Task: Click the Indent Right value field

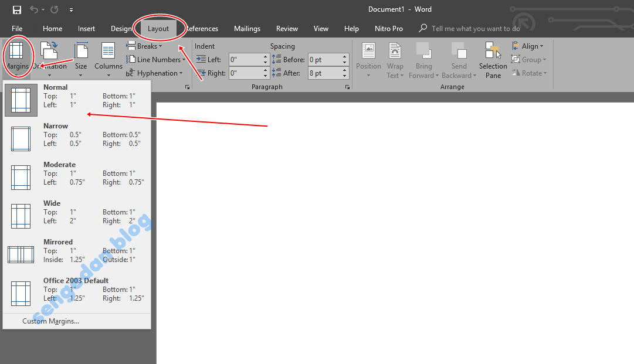Action: [x=245, y=73]
